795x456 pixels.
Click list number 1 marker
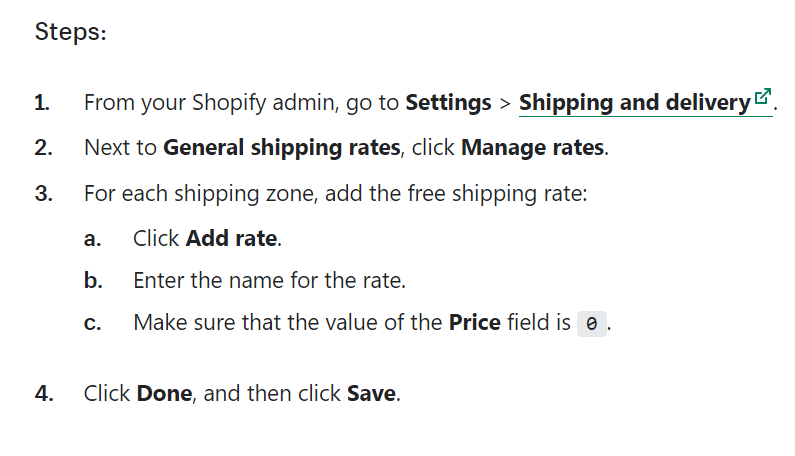pos(42,103)
